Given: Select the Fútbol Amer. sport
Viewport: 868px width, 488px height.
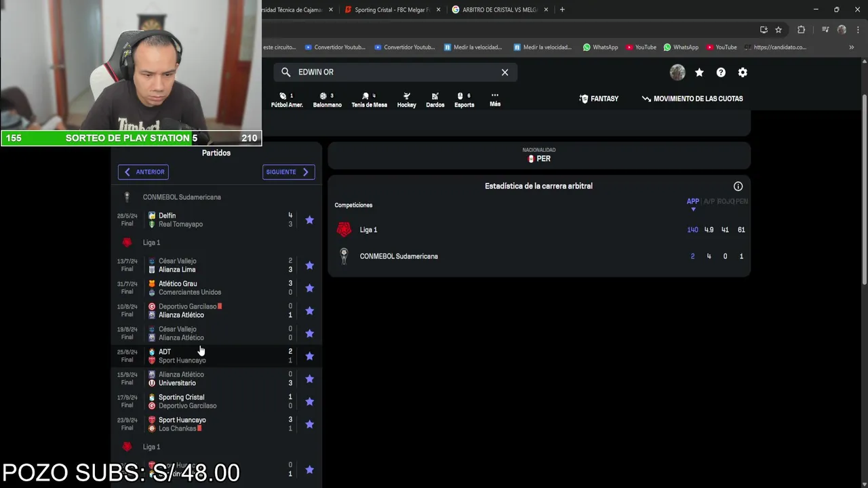Looking at the screenshot, I should 287,100.
